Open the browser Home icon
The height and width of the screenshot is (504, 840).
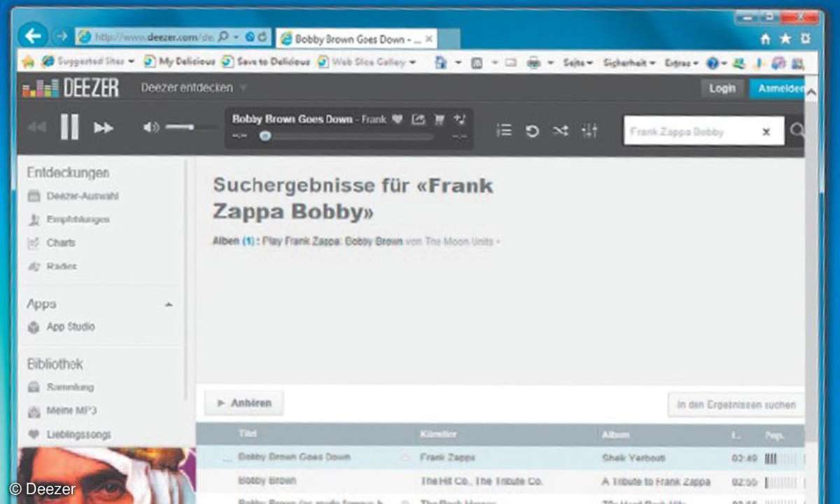(x=766, y=39)
